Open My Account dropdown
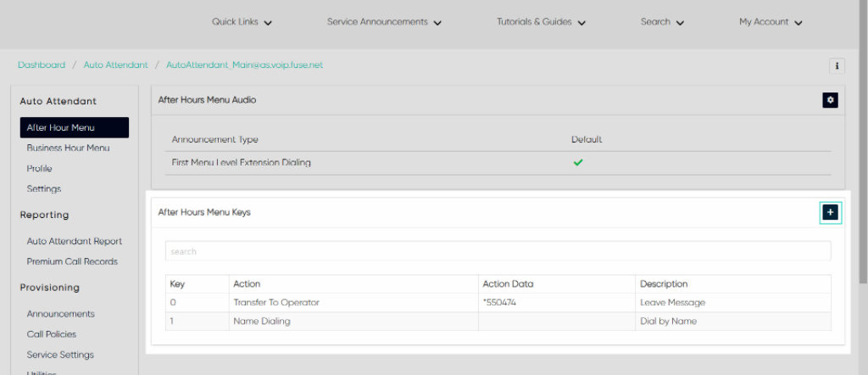 tap(771, 22)
